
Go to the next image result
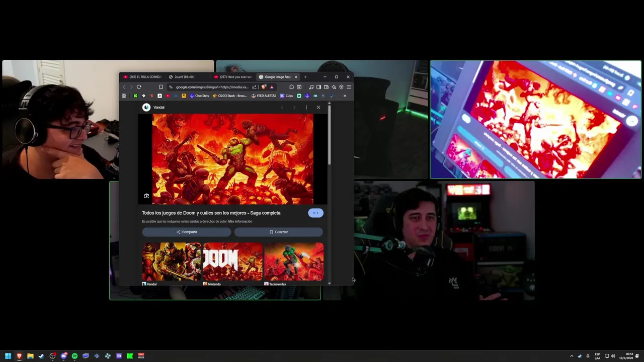pos(294,107)
